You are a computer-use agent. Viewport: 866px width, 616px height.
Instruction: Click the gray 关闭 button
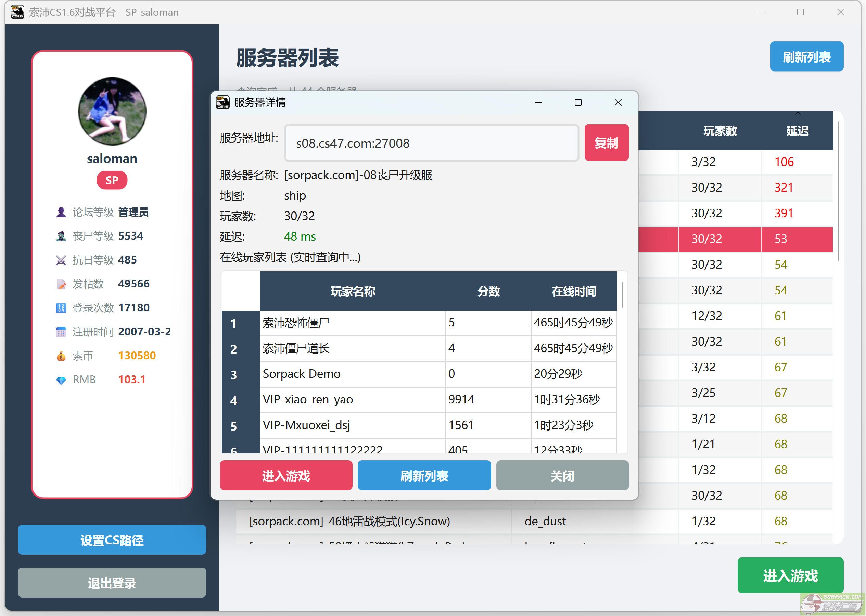(x=562, y=475)
